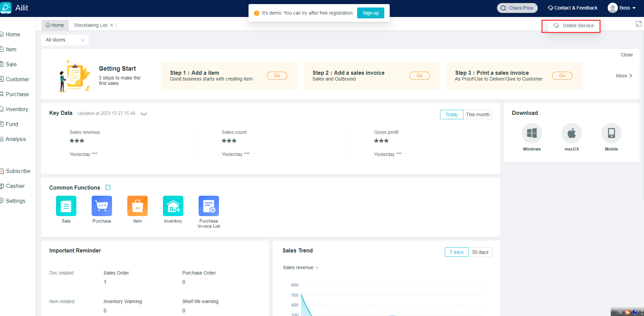
Task: Open the orange Item bag icon
Action: [x=137, y=206]
